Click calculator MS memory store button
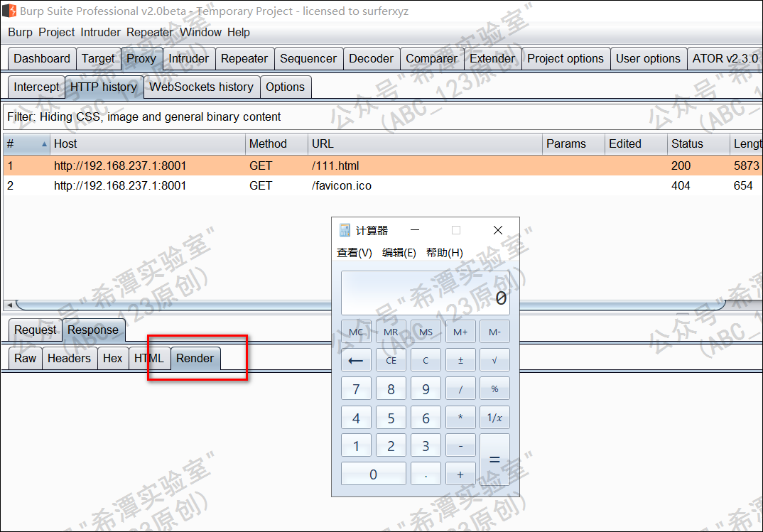The width and height of the screenshot is (763, 532). coord(426,332)
